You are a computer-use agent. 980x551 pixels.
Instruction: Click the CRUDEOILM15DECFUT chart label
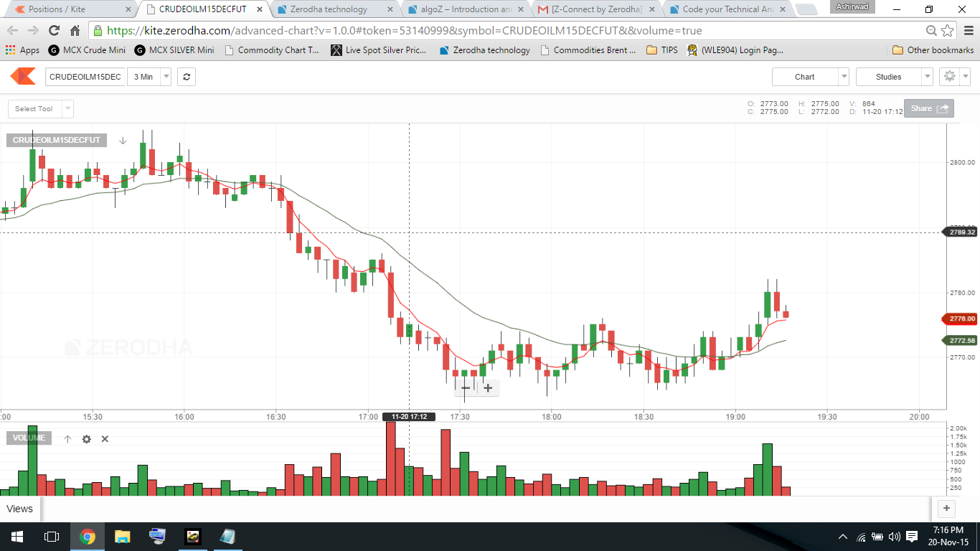pos(57,141)
